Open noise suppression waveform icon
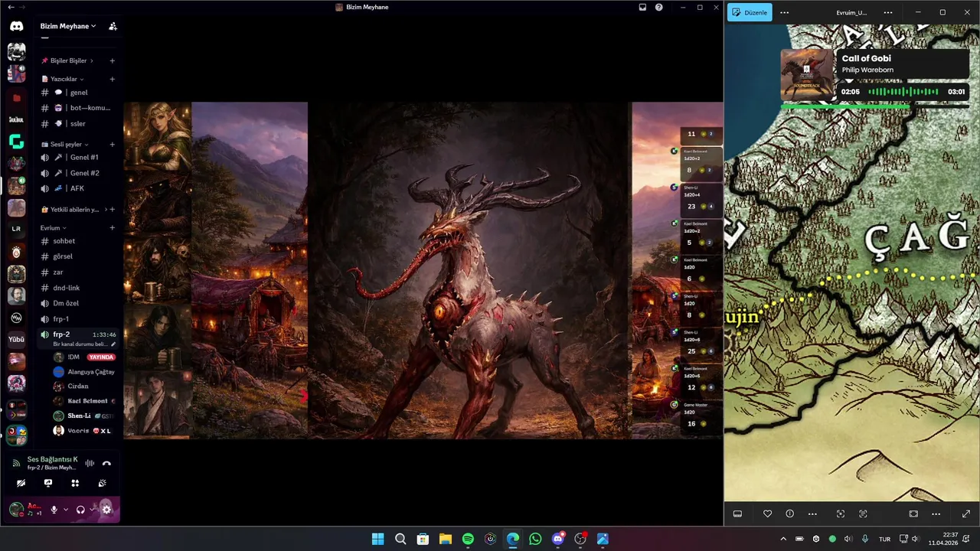 [x=90, y=463]
